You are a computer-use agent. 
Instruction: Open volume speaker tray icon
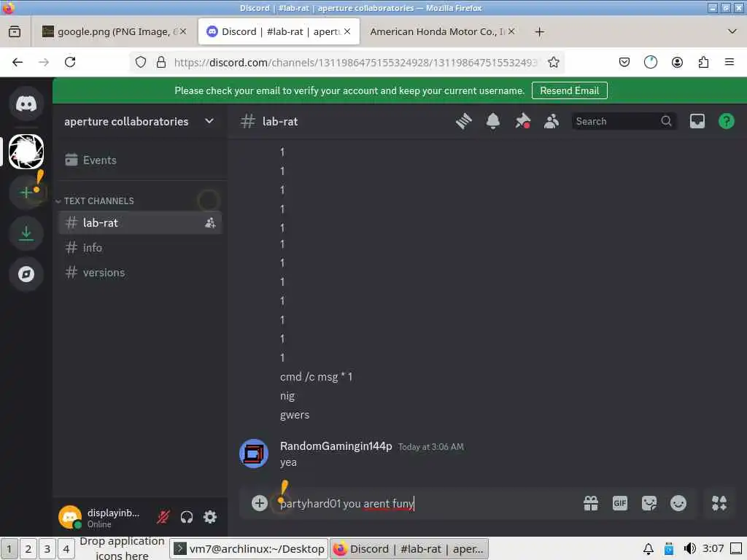(x=689, y=549)
